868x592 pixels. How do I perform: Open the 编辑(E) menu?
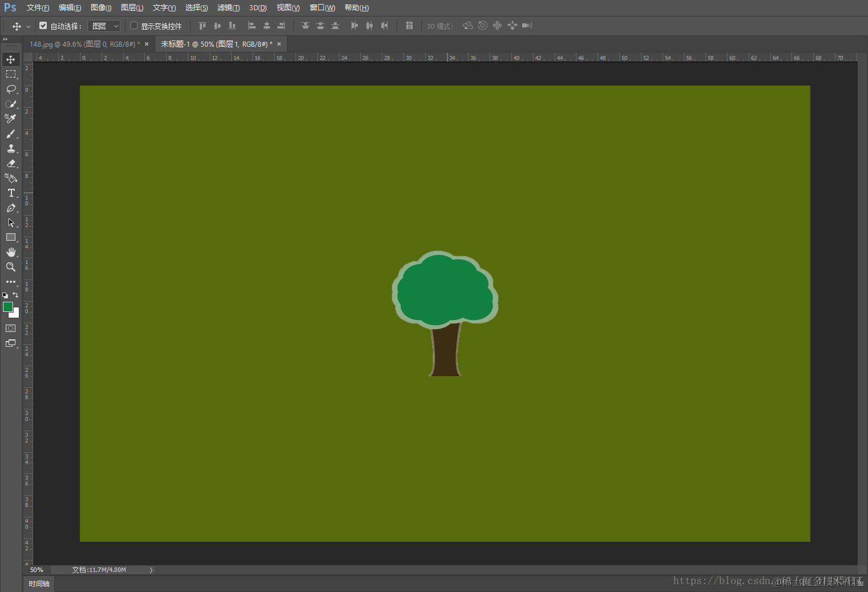70,7
